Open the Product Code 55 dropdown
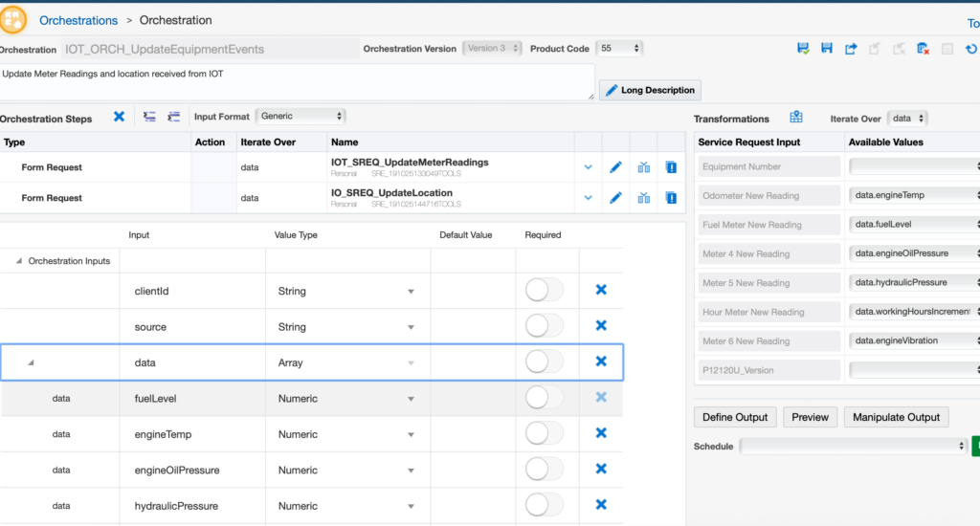This screenshot has height=526, width=980. click(619, 48)
